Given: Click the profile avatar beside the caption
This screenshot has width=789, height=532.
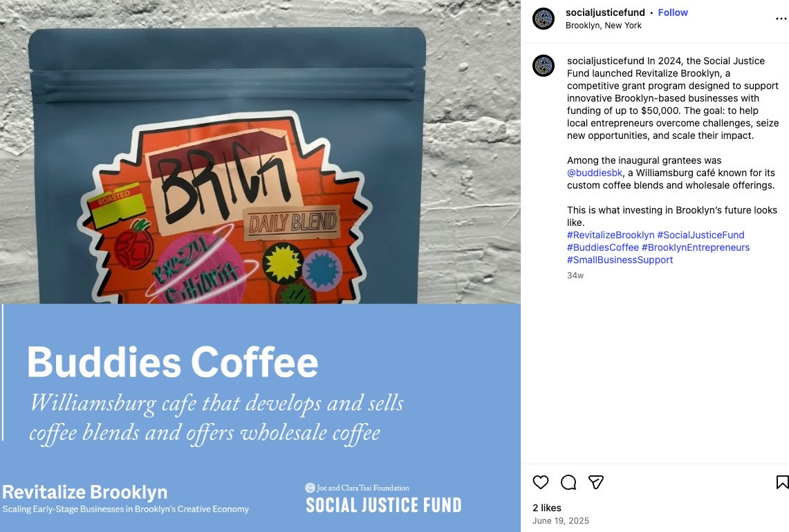Looking at the screenshot, I should (x=544, y=66).
